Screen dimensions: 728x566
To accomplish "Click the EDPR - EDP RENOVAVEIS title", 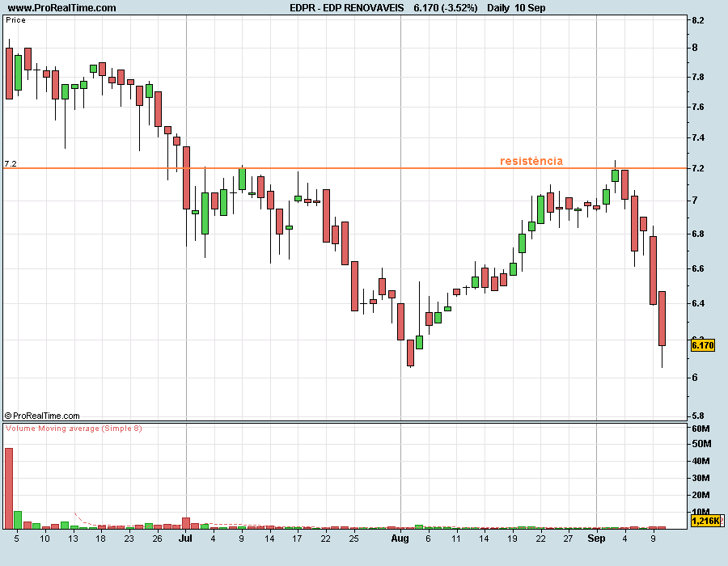I will (347, 8).
